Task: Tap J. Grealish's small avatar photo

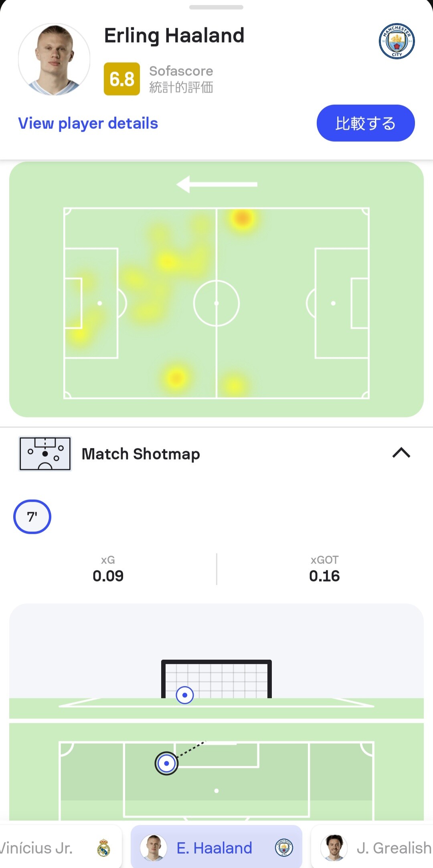Action: [334, 848]
